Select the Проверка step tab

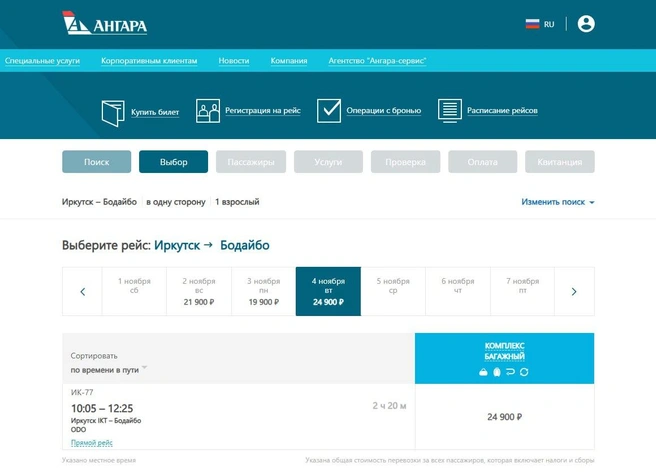pyautogui.click(x=405, y=162)
